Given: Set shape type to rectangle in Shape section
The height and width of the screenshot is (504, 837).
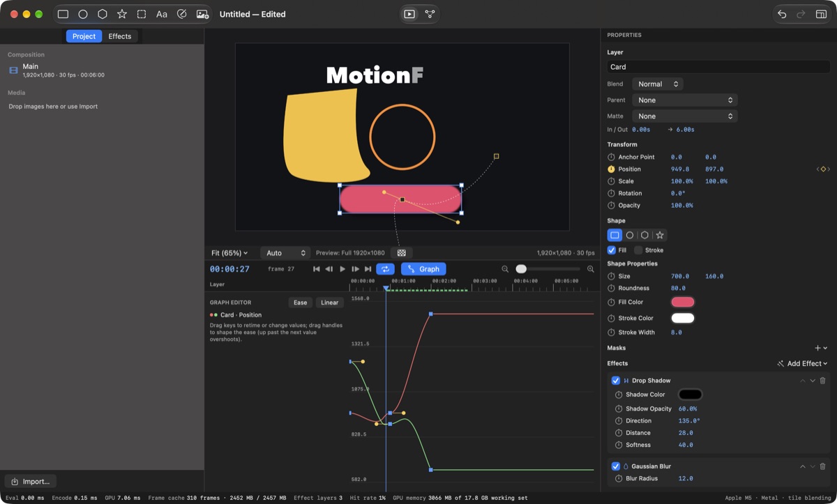Looking at the screenshot, I should click(x=614, y=236).
